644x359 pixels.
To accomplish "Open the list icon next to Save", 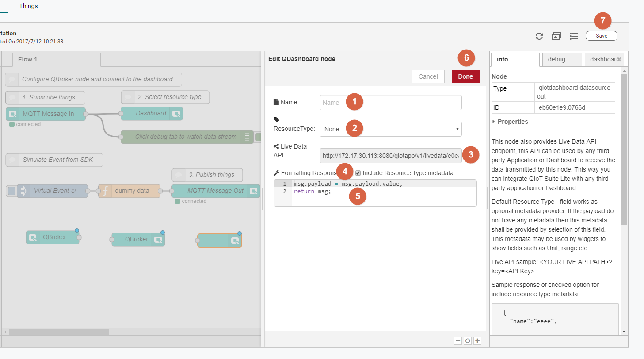I will [574, 36].
